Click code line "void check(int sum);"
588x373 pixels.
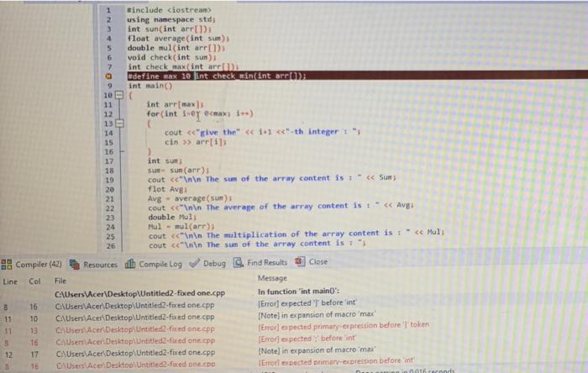172,57
